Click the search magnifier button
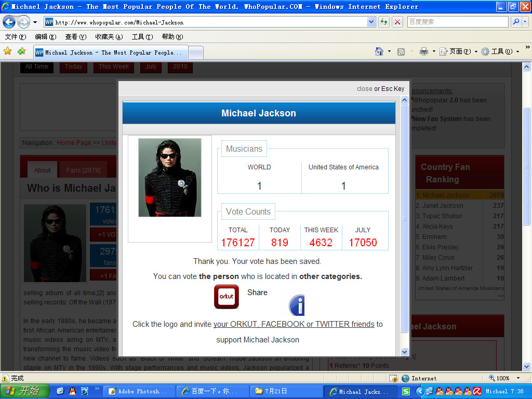The width and height of the screenshot is (532, 399). [516, 22]
